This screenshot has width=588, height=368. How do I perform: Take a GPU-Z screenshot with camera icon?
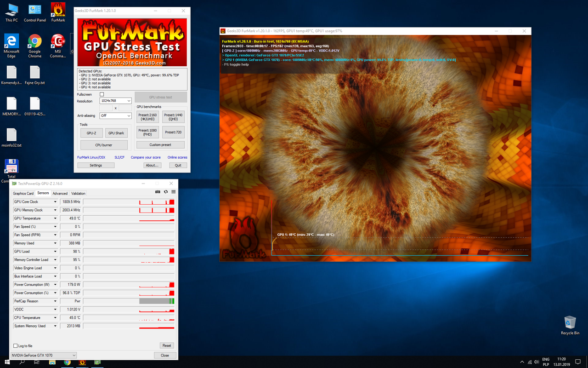(158, 192)
